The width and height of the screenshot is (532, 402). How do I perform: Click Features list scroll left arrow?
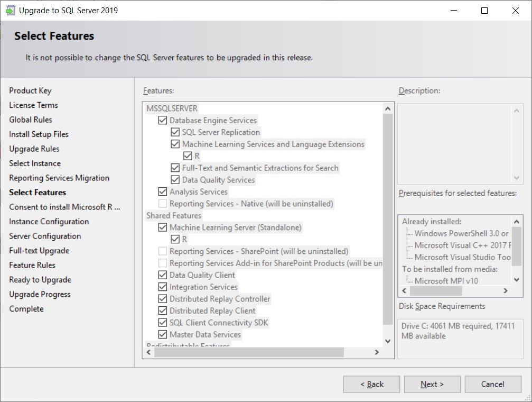(x=148, y=352)
